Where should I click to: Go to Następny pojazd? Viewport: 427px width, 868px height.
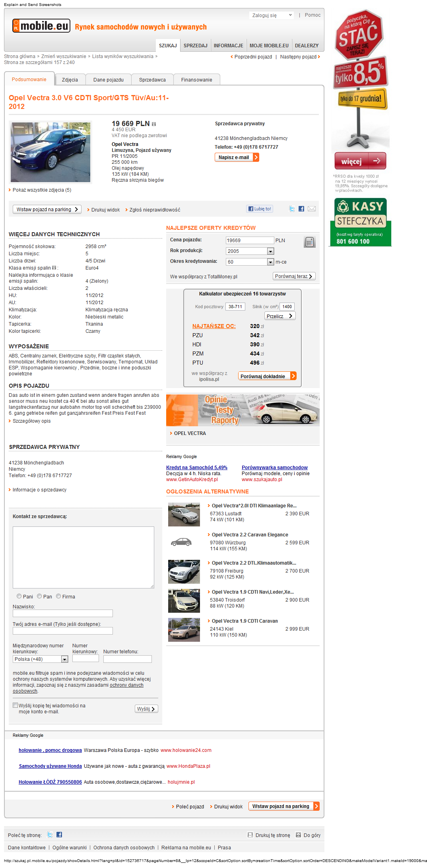300,57
